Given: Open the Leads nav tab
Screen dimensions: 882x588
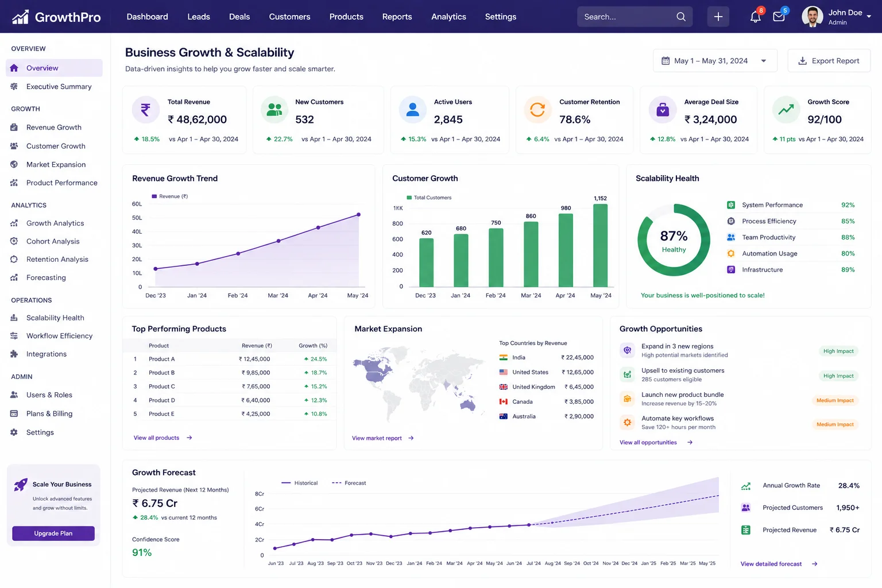Looking at the screenshot, I should pos(199,17).
